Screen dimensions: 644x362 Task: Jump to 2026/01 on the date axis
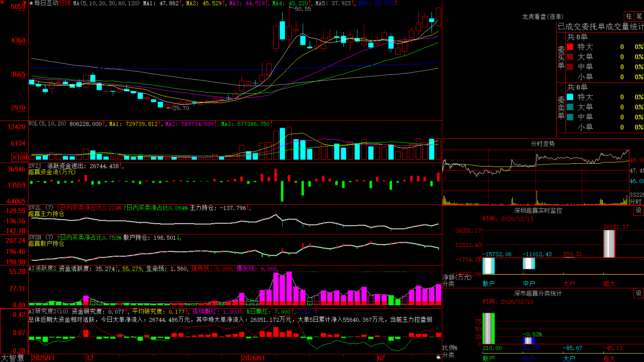[254, 358]
